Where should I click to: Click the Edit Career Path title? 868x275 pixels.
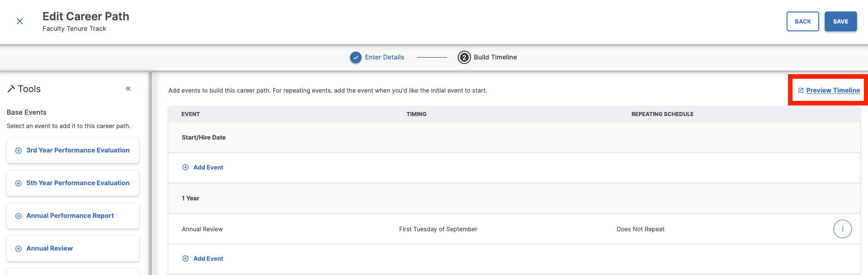pos(86,16)
